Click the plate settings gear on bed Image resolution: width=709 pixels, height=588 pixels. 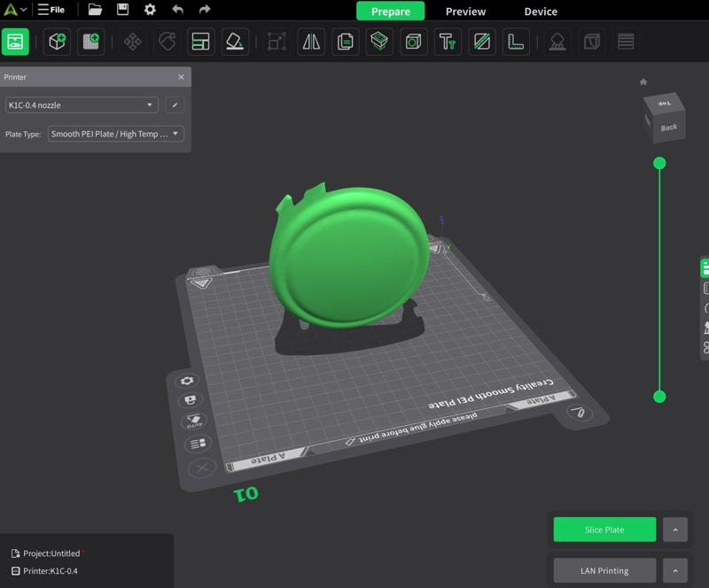(x=187, y=381)
